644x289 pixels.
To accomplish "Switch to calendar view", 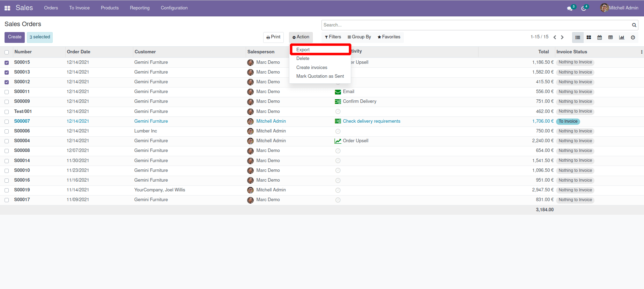I will tap(600, 37).
